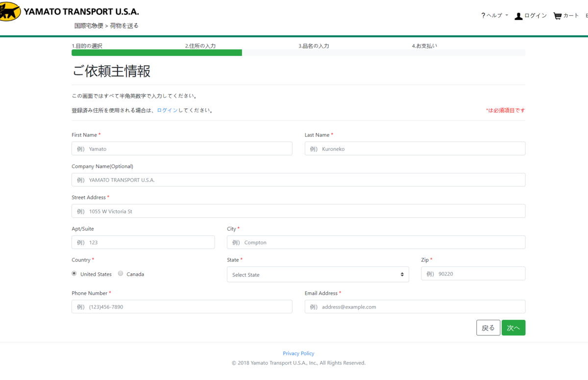Focus the First Name input field
This screenshot has width=588, height=380.
pyautogui.click(x=182, y=148)
